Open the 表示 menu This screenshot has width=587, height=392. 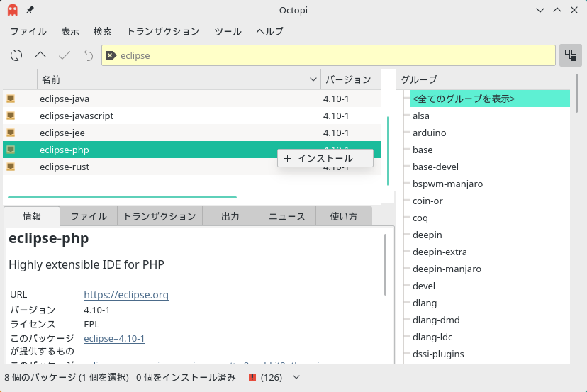(x=70, y=31)
